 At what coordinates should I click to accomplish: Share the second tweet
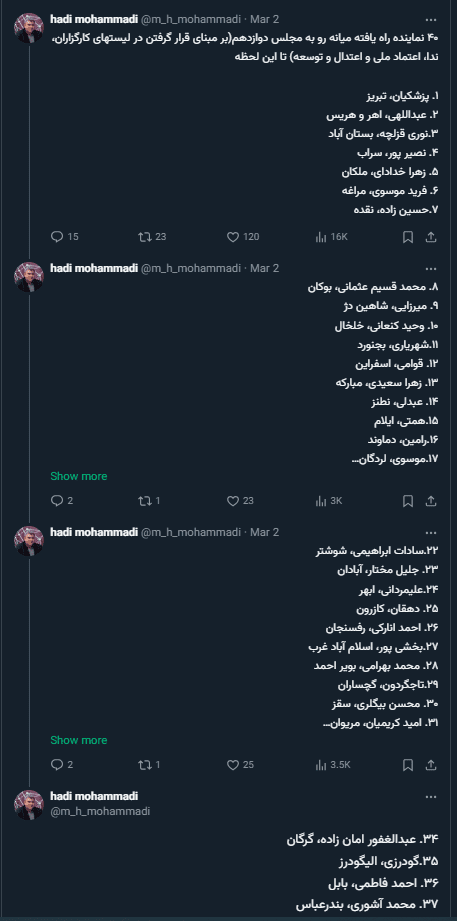pyautogui.click(x=431, y=501)
